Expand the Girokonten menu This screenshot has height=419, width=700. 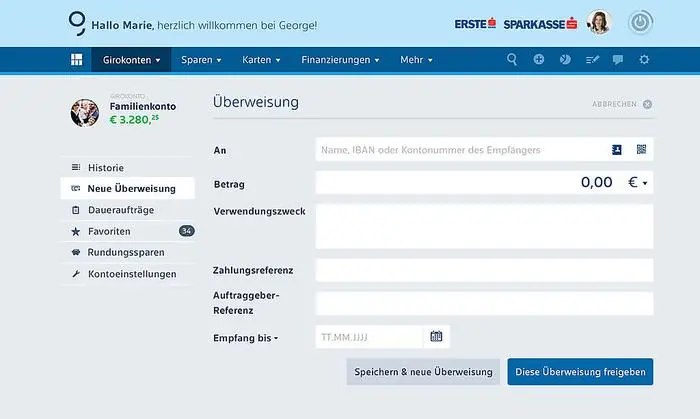pos(131,60)
